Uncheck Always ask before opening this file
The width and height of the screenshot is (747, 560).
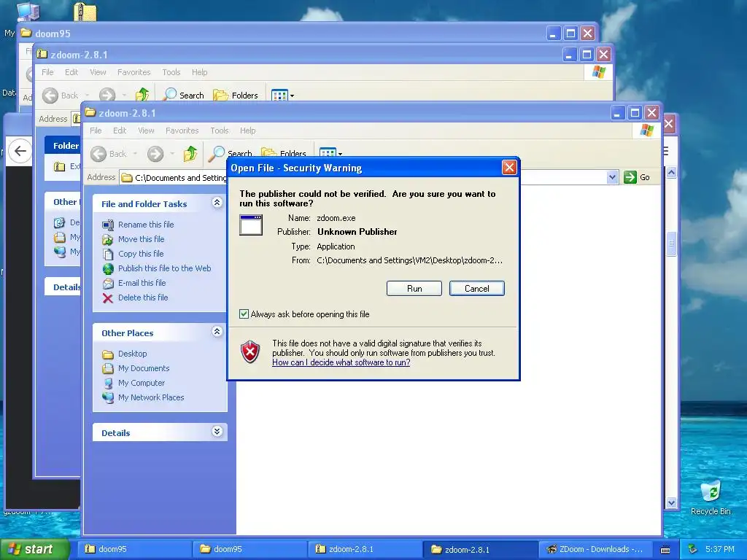pyautogui.click(x=244, y=314)
